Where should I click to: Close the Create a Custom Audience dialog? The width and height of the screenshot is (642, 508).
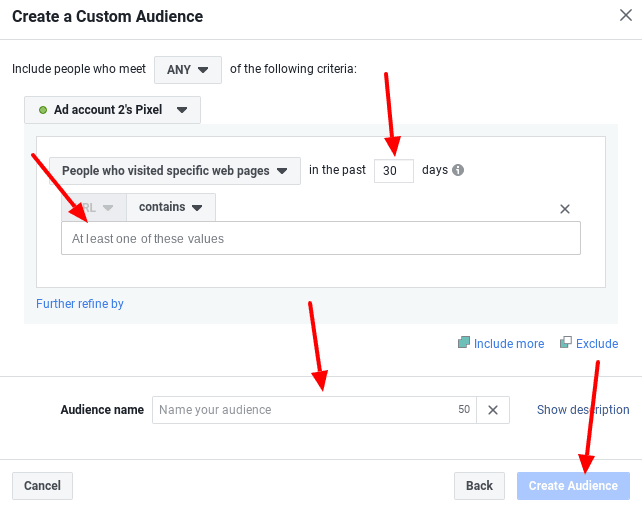coord(626,16)
